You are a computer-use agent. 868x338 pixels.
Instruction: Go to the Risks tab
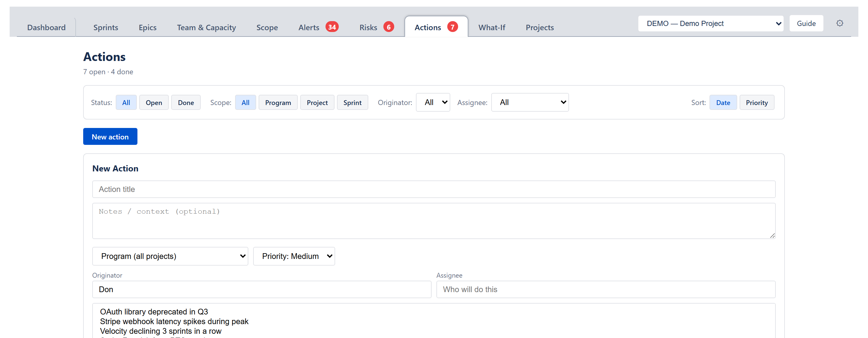pyautogui.click(x=368, y=27)
